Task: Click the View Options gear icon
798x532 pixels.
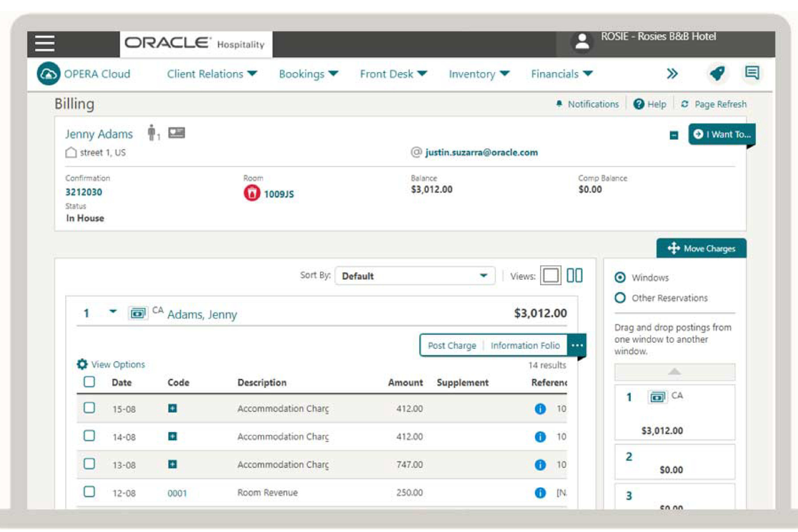Action: pyautogui.click(x=82, y=365)
